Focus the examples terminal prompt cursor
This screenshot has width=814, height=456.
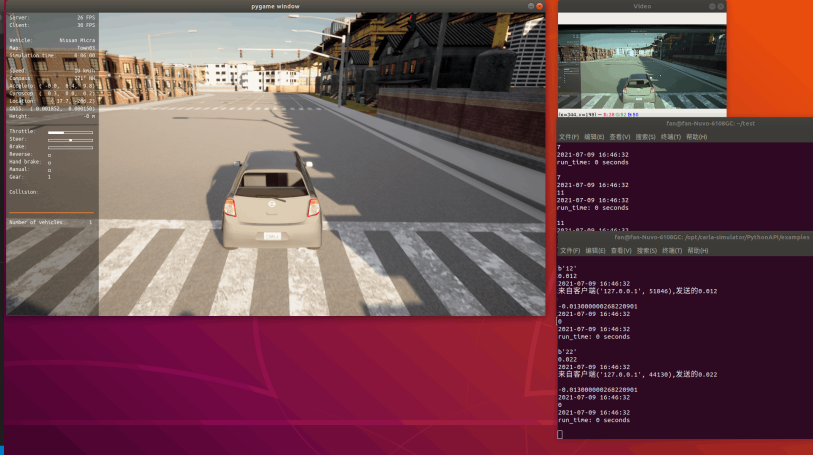(560, 435)
